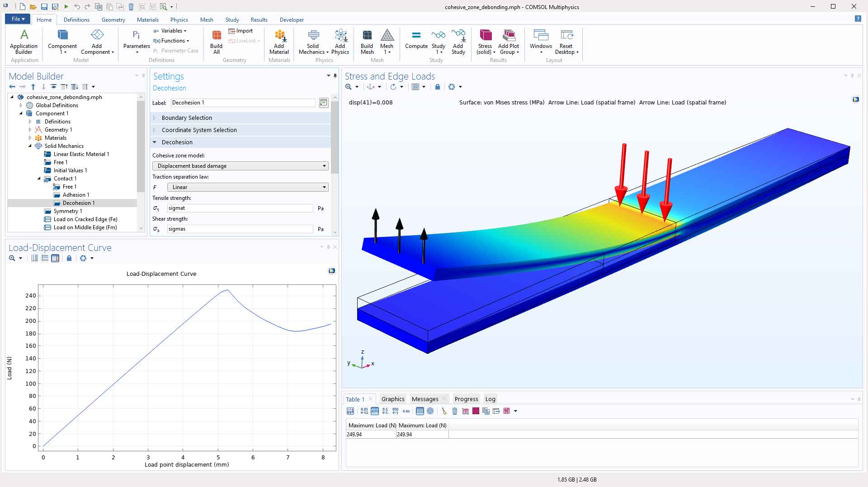
Task: Switch to the Physics ribbon tab
Action: pyautogui.click(x=179, y=20)
